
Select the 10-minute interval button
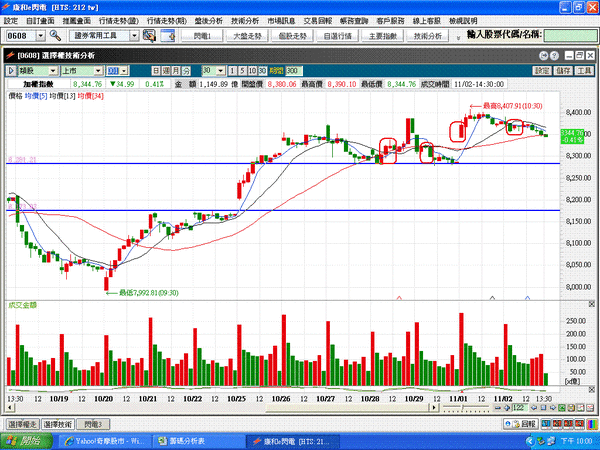pyautogui.click(x=252, y=71)
